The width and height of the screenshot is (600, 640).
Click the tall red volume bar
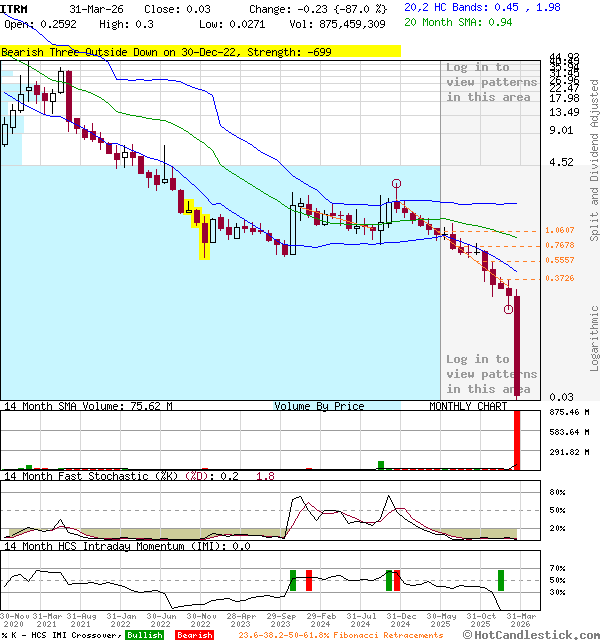click(x=518, y=440)
